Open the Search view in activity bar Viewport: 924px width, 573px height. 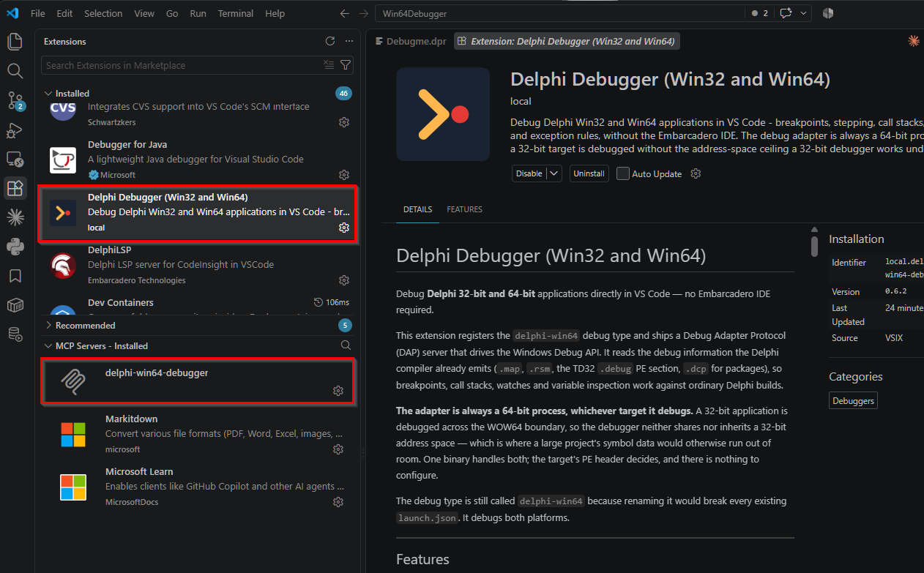click(x=15, y=71)
